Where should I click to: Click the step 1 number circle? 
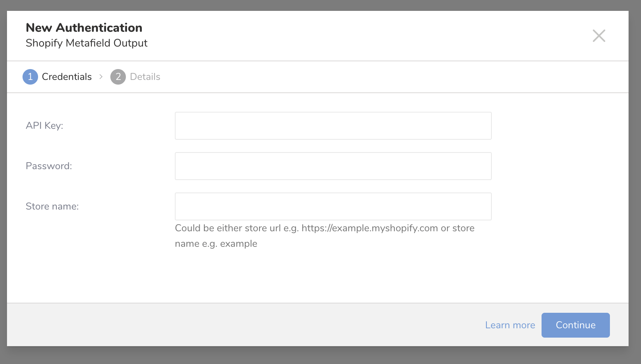click(30, 77)
